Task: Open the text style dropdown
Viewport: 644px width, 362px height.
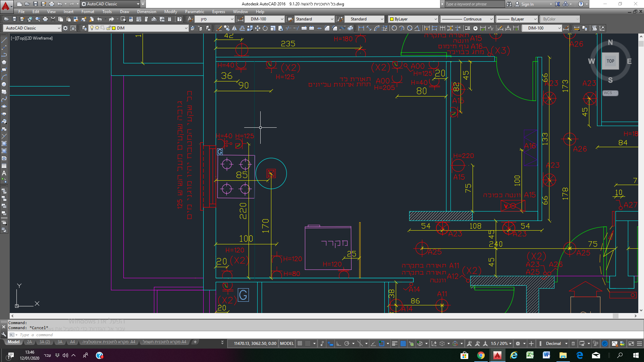Action: (215, 19)
